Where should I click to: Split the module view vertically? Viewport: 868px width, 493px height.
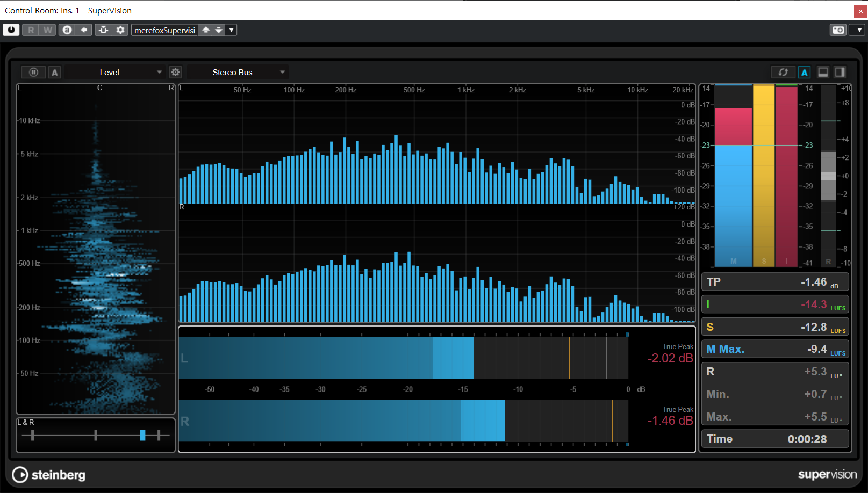(840, 73)
